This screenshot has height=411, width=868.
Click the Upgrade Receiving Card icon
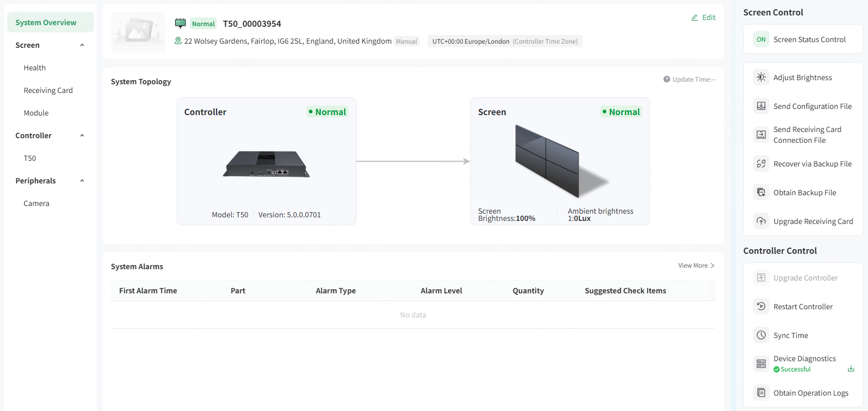[761, 221]
